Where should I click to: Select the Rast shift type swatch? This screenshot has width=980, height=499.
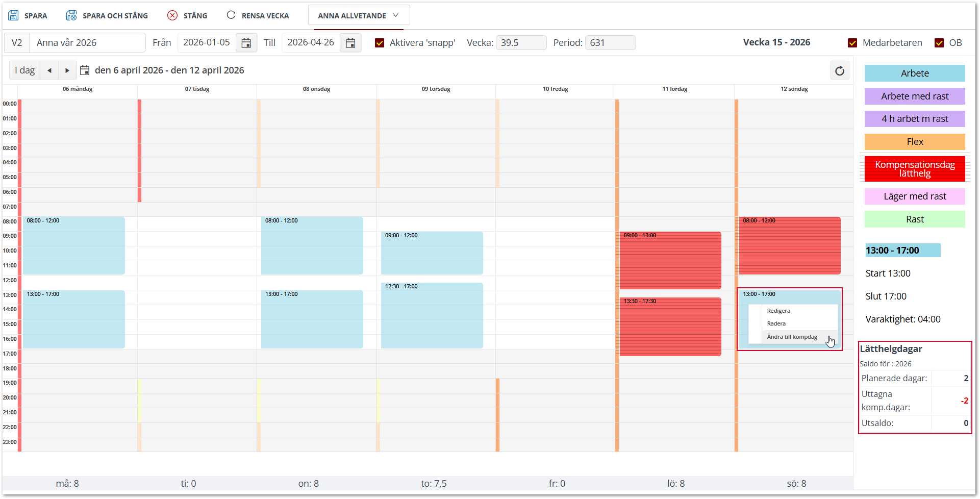pyautogui.click(x=915, y=219)
